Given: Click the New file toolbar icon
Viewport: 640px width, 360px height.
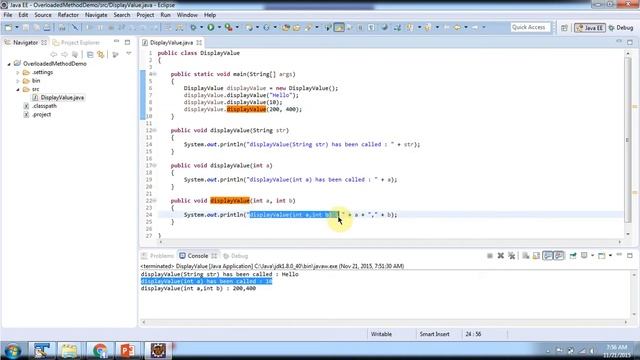Looking at the screenshot, I should click(x=8, y=27).
